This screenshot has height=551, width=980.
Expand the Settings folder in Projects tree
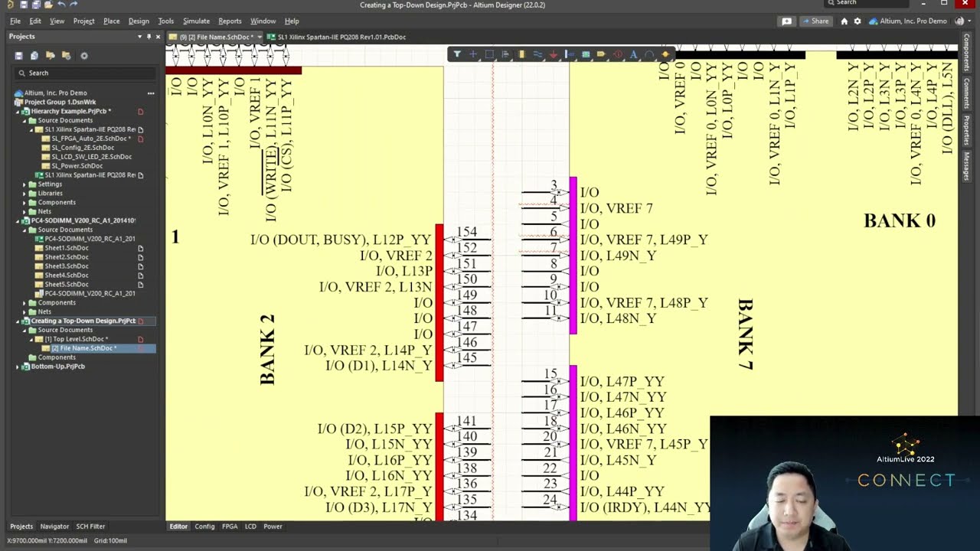[x=25, y=184]
